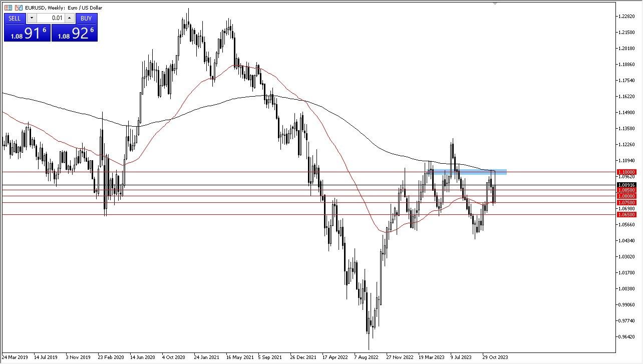Open the Depth of Market icon

8,8
